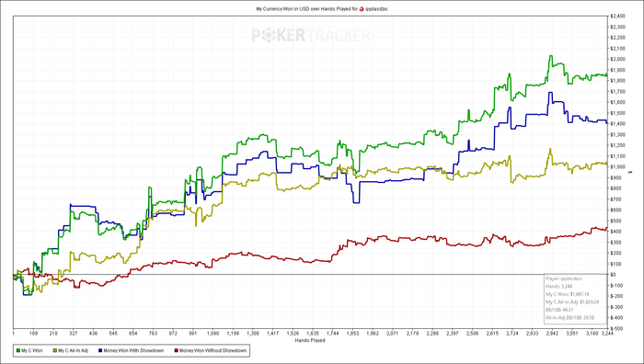Click the $2,400 y-axis label
The height and width of the screenshot is (364, 644).
[617, 16]
